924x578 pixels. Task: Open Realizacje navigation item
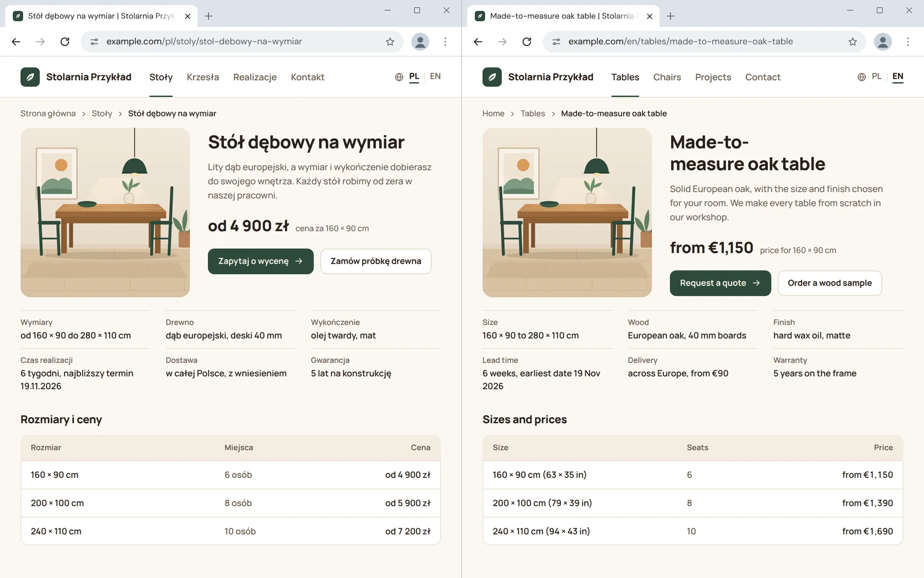(255, 77)
